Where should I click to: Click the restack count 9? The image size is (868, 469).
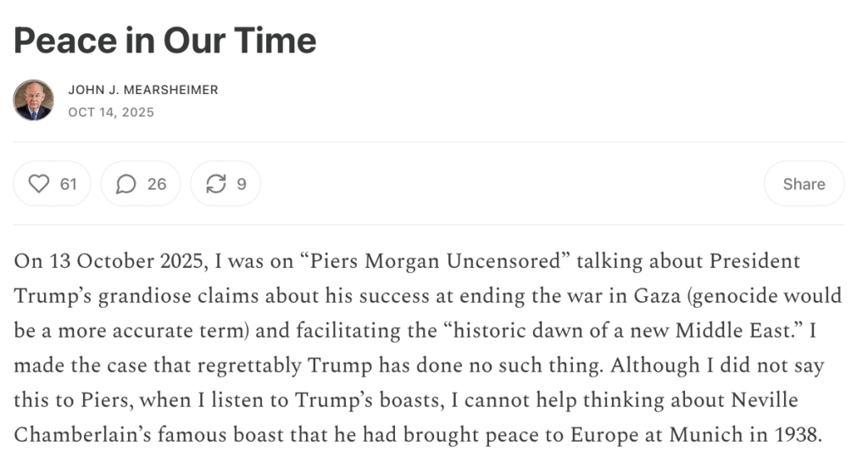(x=242, y=184)
